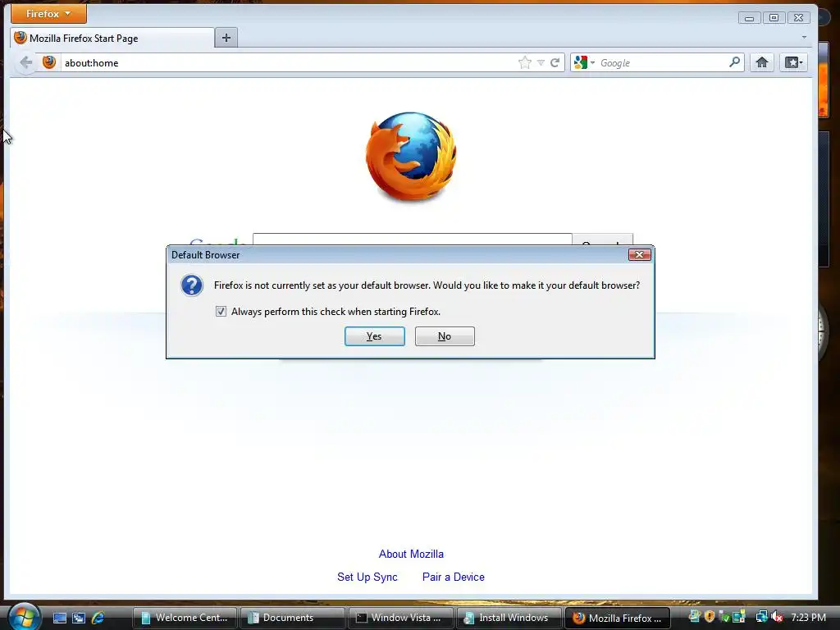Launch Internet Explorer from quick launch

click(98, 618)
